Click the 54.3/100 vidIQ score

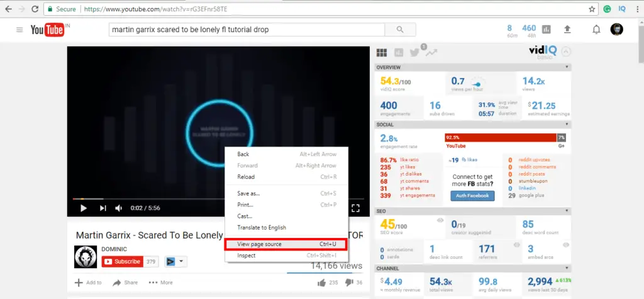tap(396, 81)
